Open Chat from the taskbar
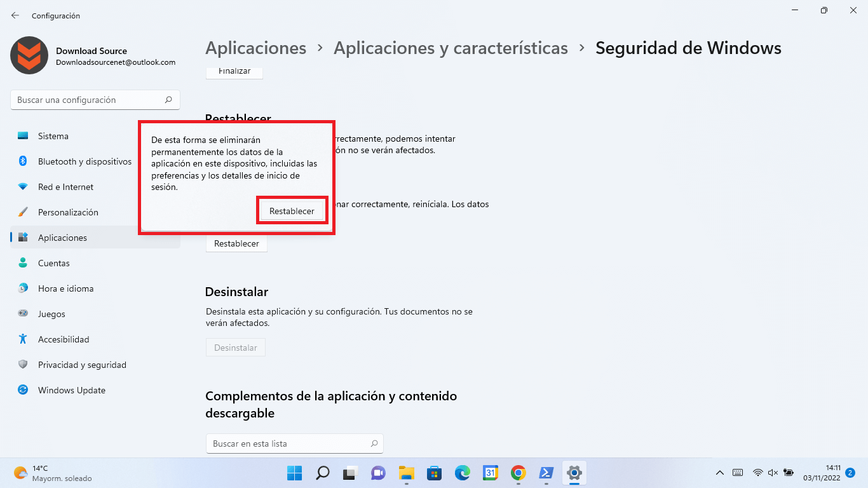This screenshot has height=488, width=868. point(378,473)
